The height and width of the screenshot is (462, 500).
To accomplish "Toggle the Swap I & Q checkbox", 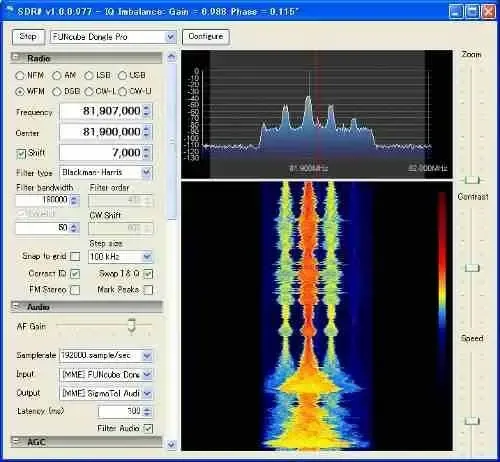I will coord(148,274).
